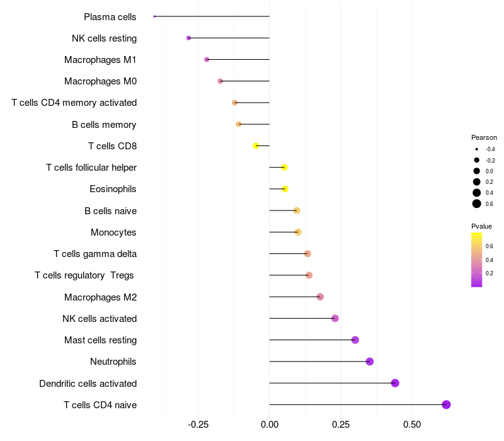
Task: Click the Plasma cells data point
Action: [154, 16]
